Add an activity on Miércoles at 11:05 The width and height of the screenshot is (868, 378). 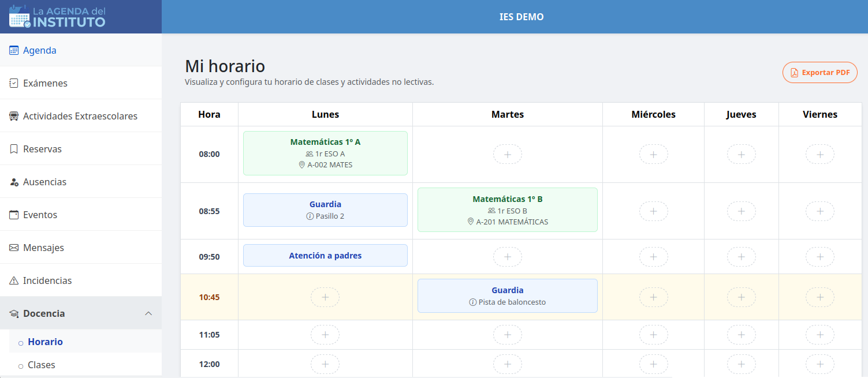point(654,335)
